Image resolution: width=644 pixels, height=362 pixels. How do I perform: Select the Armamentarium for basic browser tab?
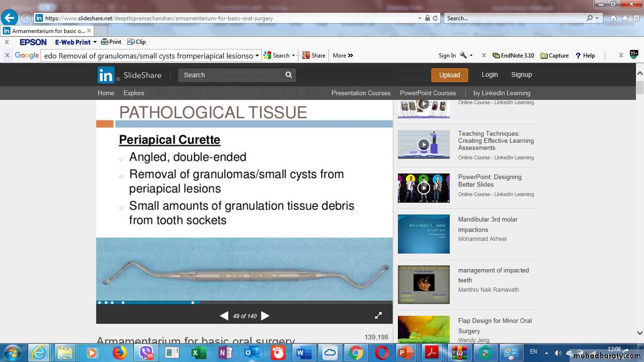tap(44, 31)
